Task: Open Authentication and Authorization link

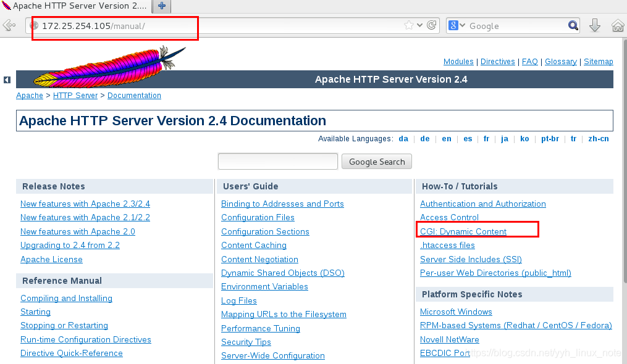Action: tap(482, 204)
